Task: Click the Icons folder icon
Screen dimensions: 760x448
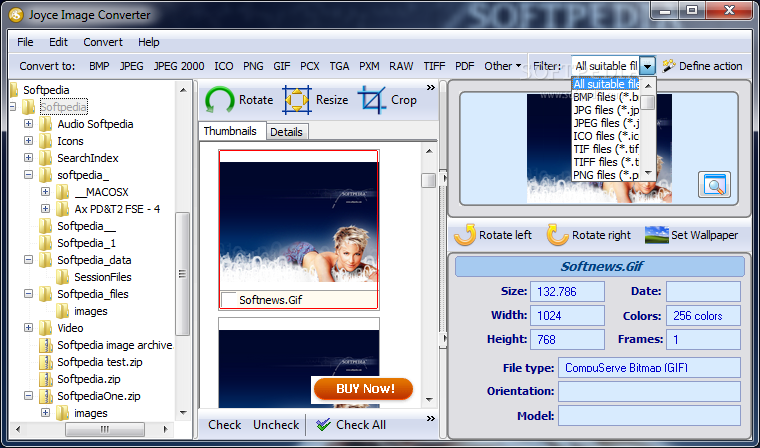Action: pos(46,141)
